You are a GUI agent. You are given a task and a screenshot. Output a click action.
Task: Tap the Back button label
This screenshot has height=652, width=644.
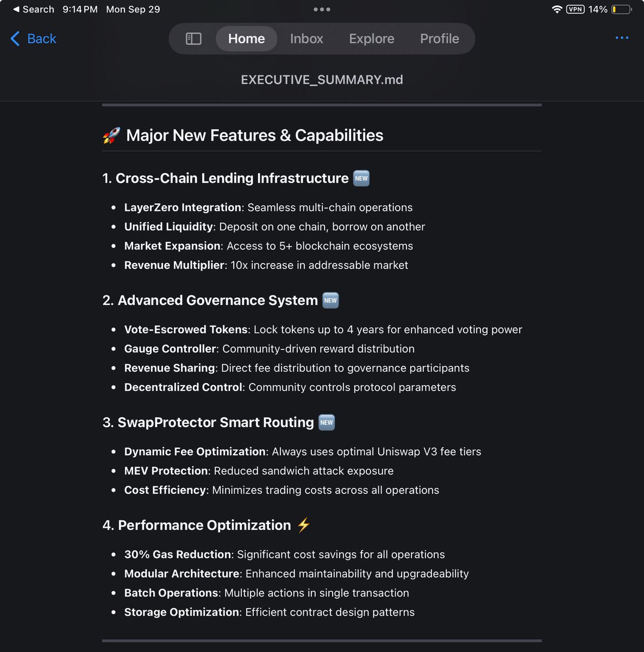42,39
